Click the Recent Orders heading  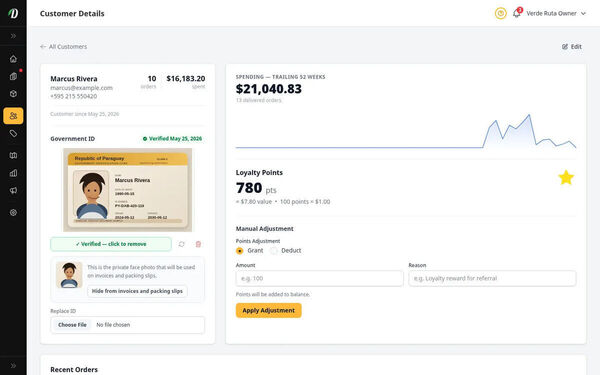74,370
